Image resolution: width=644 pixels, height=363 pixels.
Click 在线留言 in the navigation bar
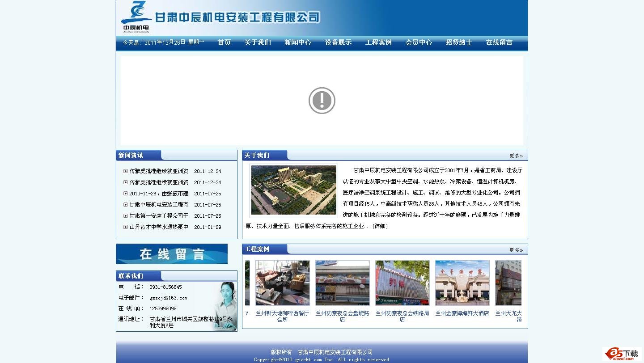pyautogui.click(x=499, y=42)
